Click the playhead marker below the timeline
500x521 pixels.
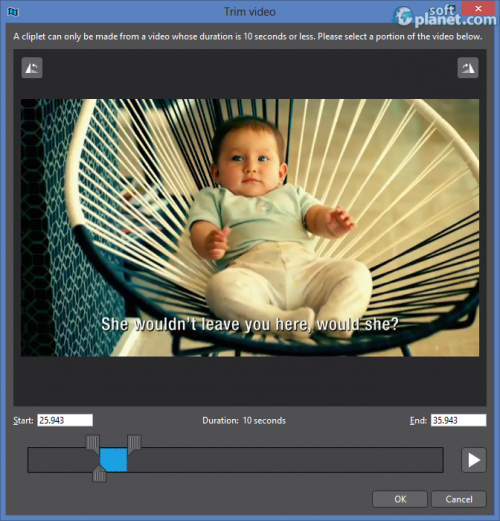pos(99,475)
